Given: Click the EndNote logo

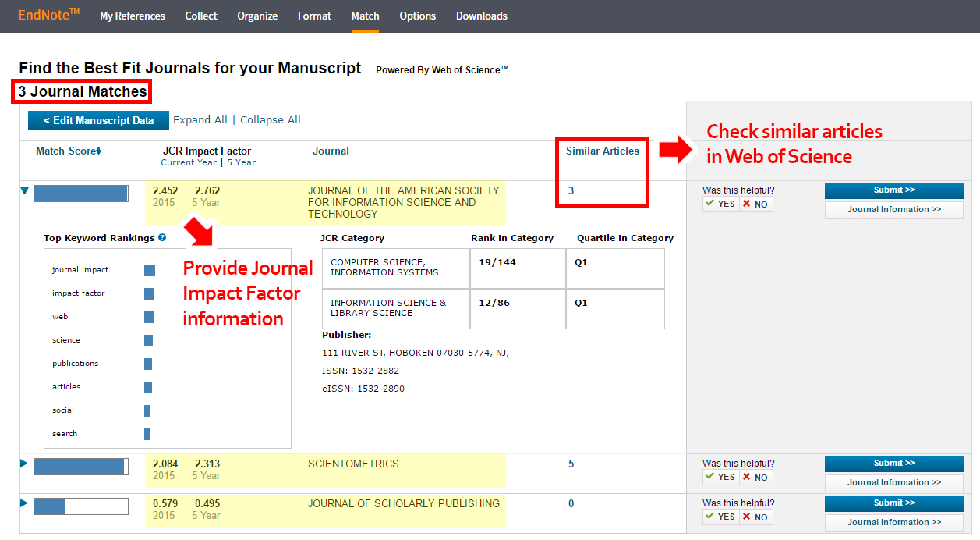Looking at the screenshot, I should 49,15.
